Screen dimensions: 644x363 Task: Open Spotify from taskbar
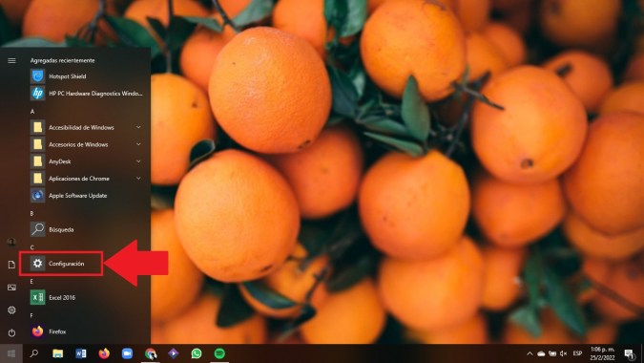(x=219, y=353)
